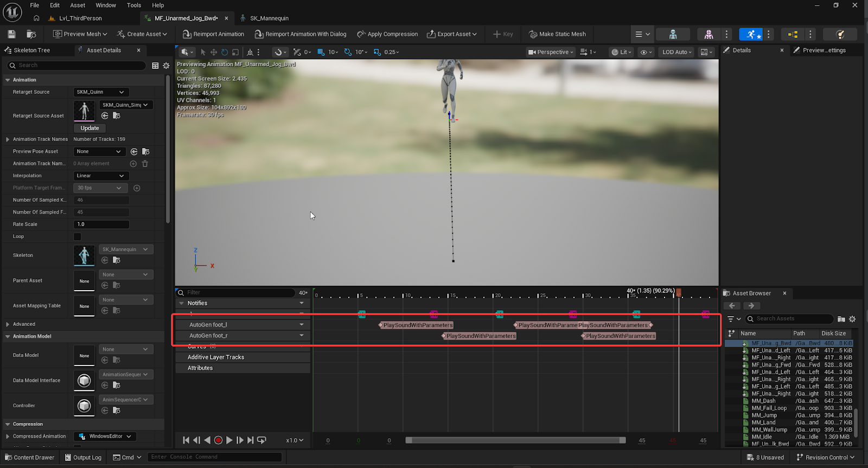
Task: Expand the Animation Track Names row
Action: pyautogui.click(x=8, y=139)
